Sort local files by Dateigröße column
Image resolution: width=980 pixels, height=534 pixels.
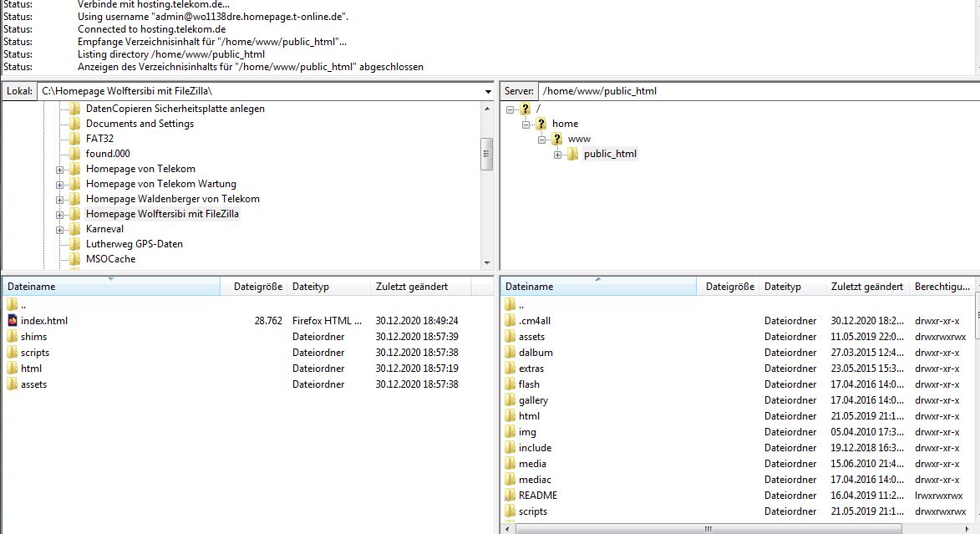(x=256, y=287)
